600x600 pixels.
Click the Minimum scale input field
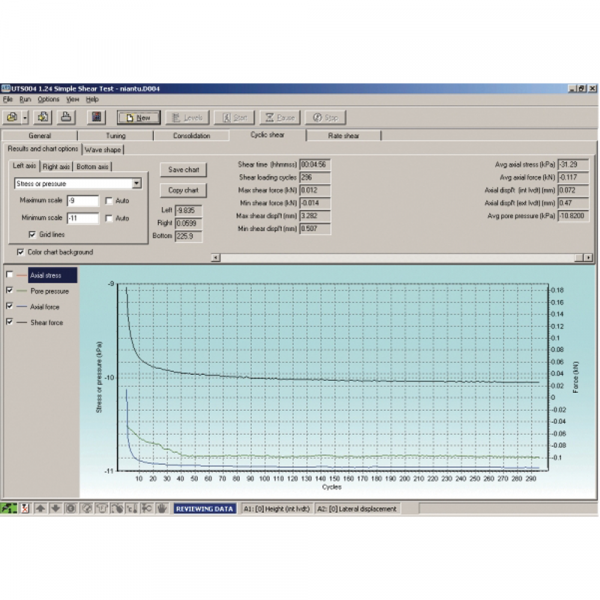coord(82,218)
